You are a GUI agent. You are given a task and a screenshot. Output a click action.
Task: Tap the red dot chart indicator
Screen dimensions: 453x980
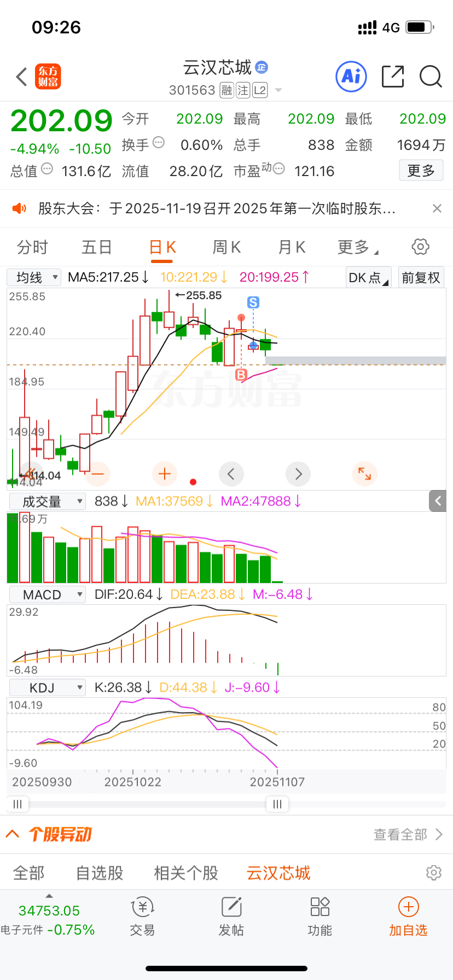click(193, 482)
